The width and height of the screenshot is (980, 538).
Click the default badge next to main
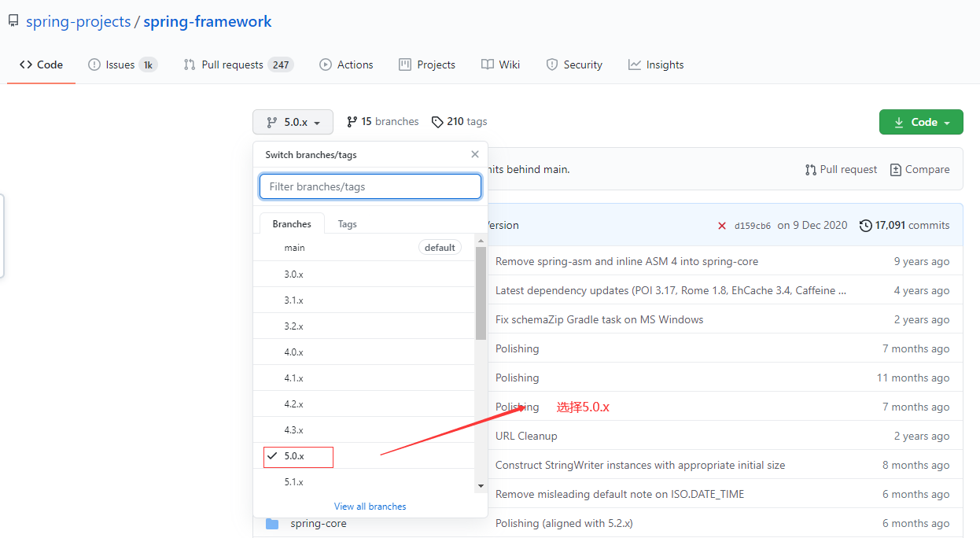(x=440, y=248)
